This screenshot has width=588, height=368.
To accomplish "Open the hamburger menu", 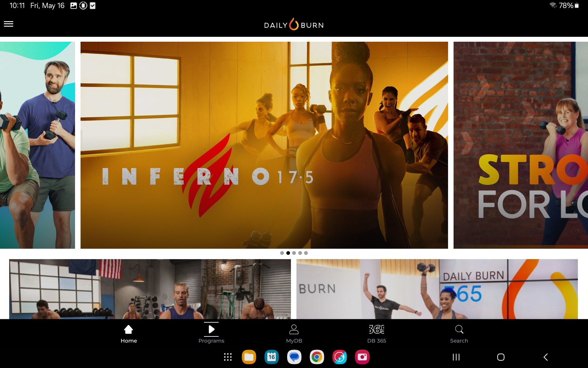I will click(9, 24).
